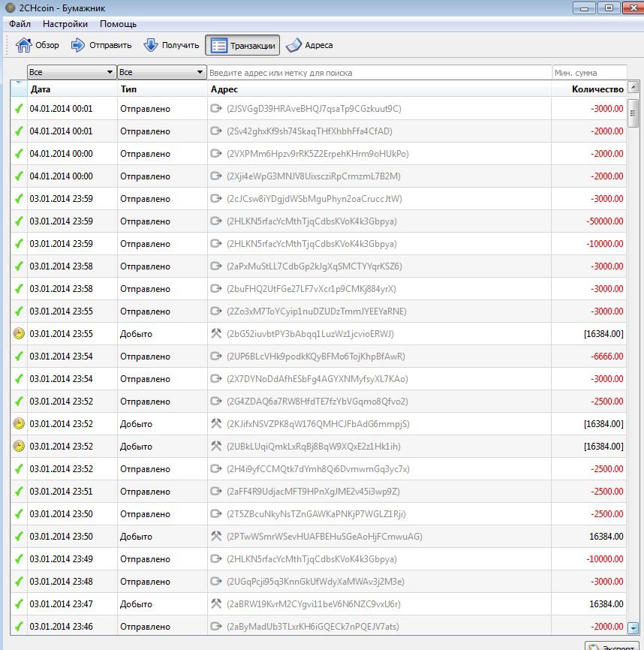Screen dimensions: 644x650
Task: Select the Транзакции toolbar button
Action: point(242,45)
